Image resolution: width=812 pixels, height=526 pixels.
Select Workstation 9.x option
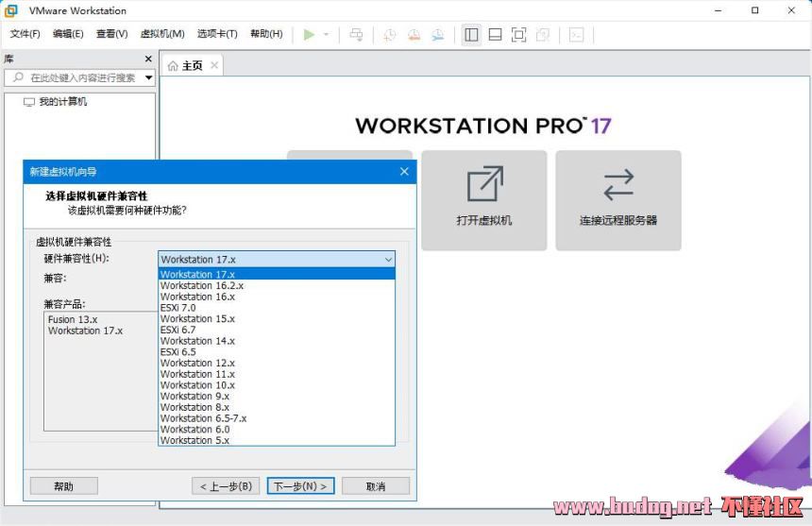(277, 396)
